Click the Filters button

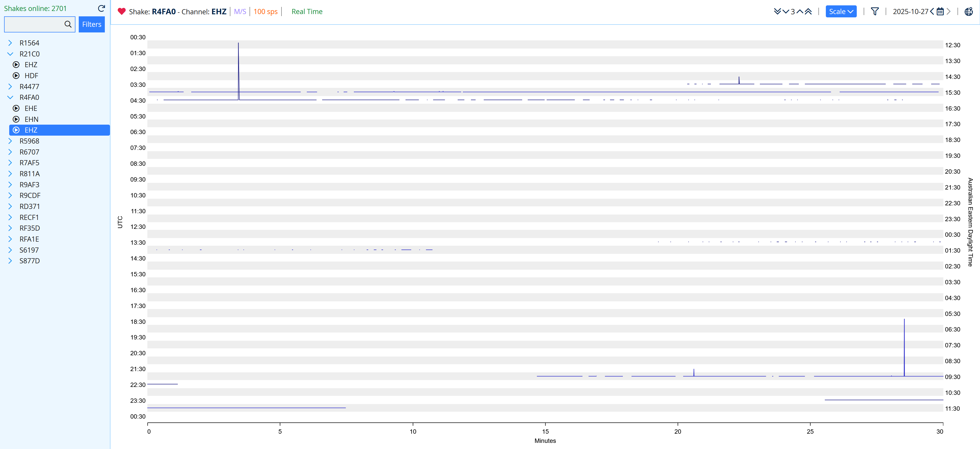[x=92, y=24]
